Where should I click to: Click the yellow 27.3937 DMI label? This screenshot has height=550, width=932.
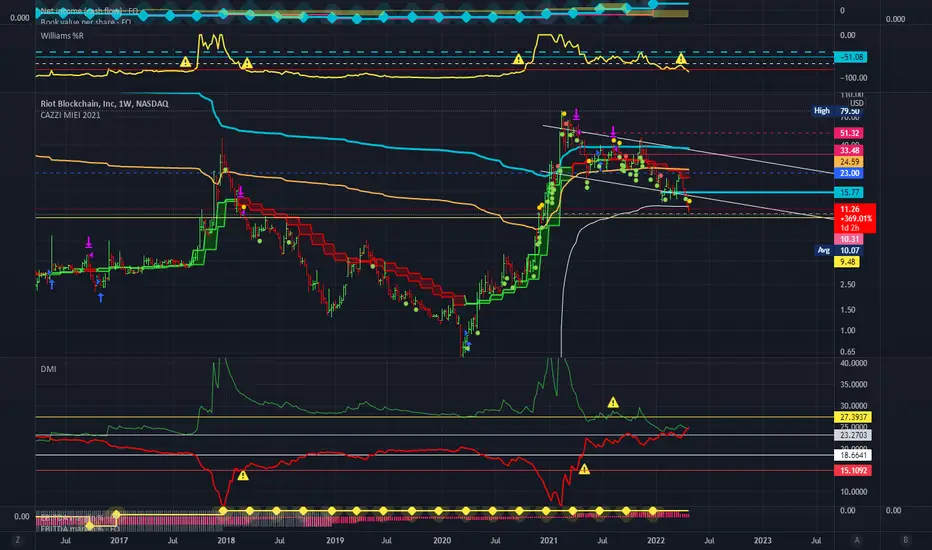point(854,417)
